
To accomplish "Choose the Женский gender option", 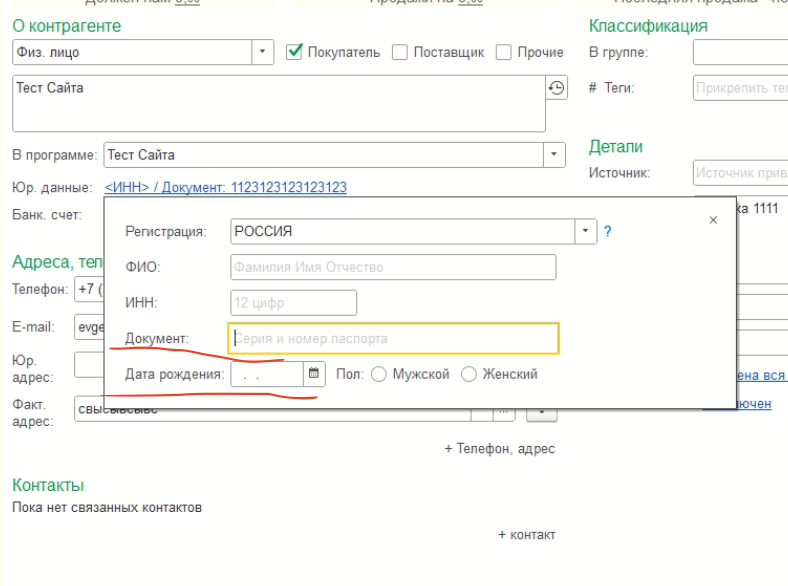I will [469, 374].
